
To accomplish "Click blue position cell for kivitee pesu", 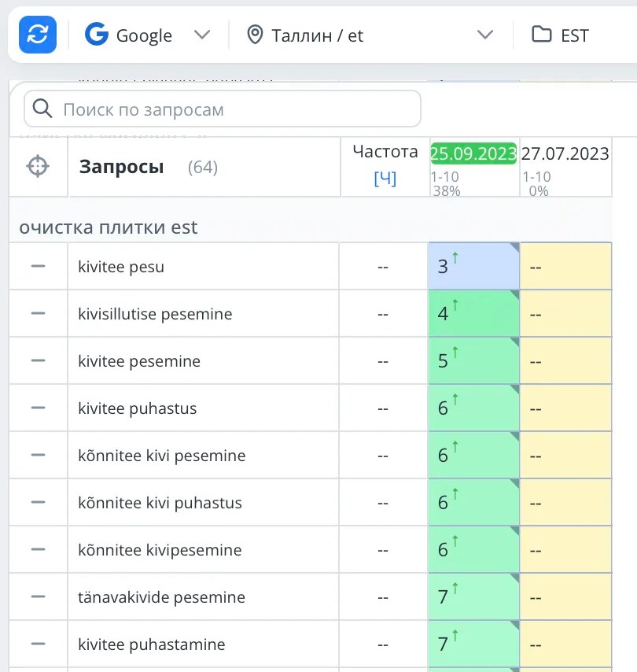I will [473, 267].
